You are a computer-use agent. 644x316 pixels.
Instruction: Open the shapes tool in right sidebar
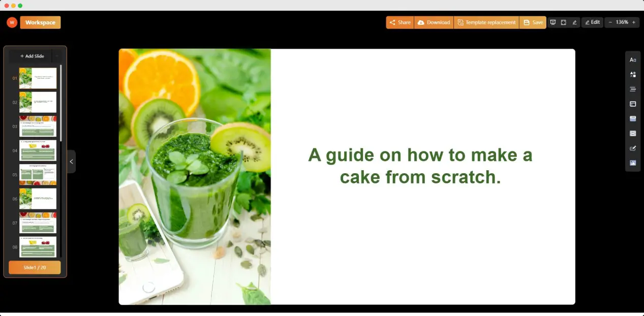point(633,75)
